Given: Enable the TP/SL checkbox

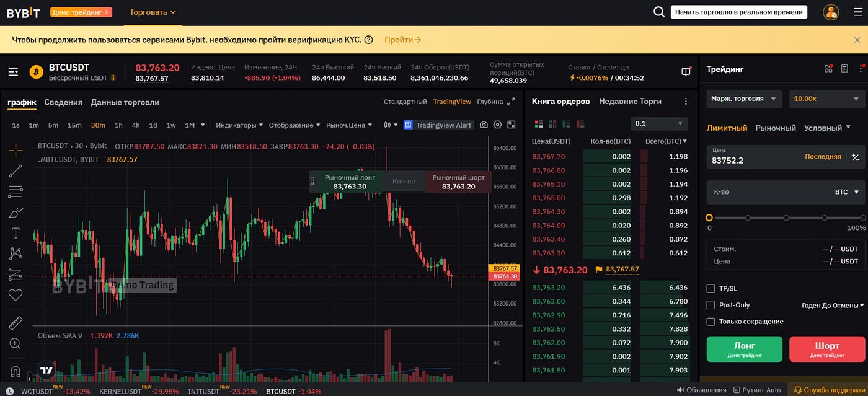Looking at the screenshot, I should pos(711,288).
